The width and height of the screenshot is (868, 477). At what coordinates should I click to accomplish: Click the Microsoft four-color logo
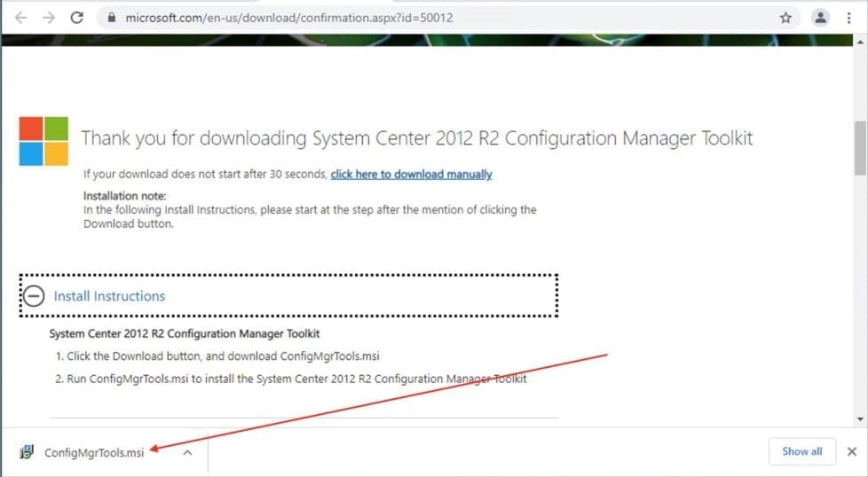[x=43, y=141]
